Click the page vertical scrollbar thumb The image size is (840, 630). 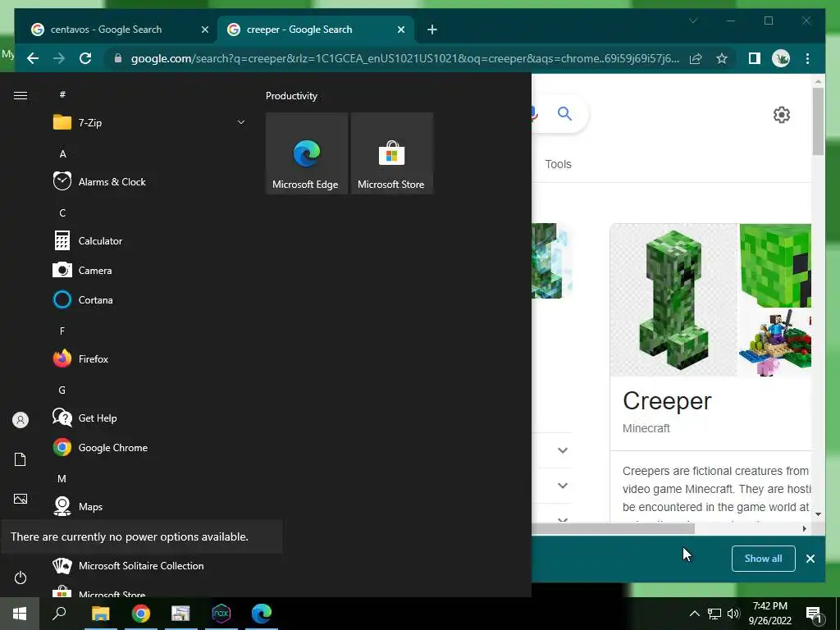tap(818, 121)
